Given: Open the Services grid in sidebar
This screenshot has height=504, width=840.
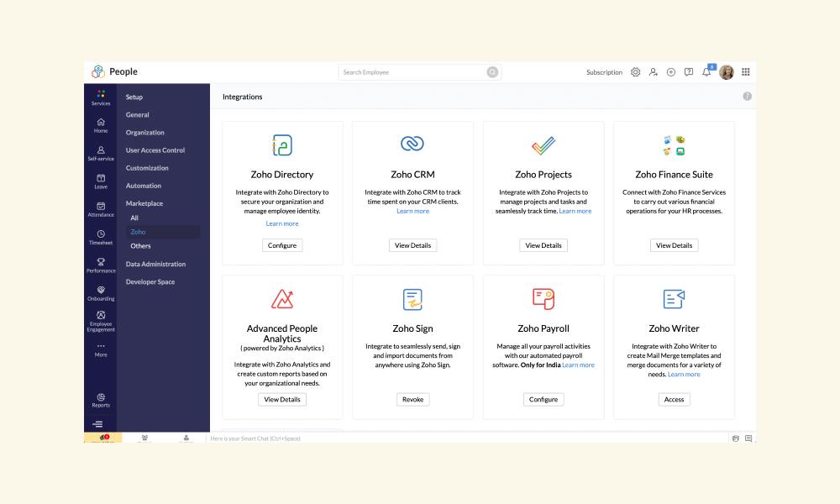Looking at the screenshot, I should [x=101, y=97].
